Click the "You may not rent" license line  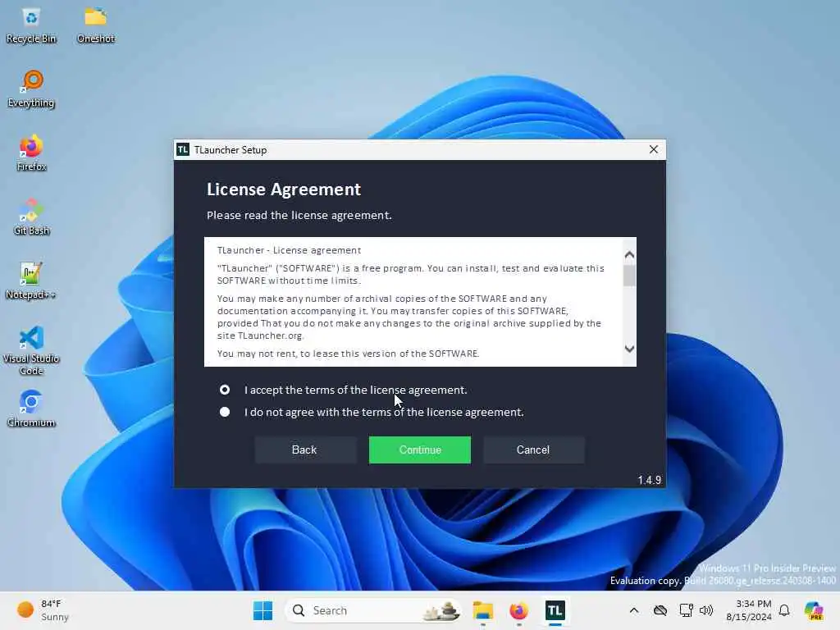348,354
